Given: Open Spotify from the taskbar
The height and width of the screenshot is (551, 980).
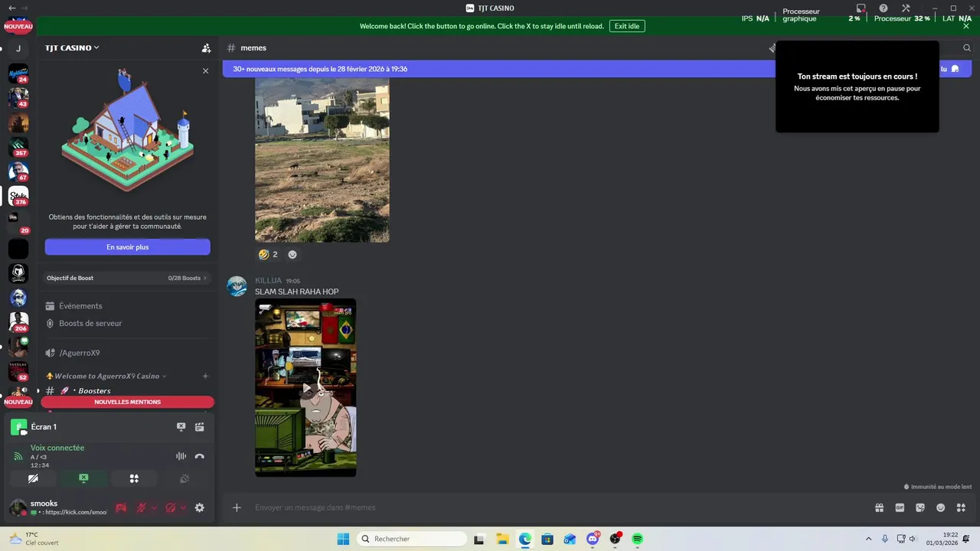Looking at the screenshot, I should [x=638, y=539].
